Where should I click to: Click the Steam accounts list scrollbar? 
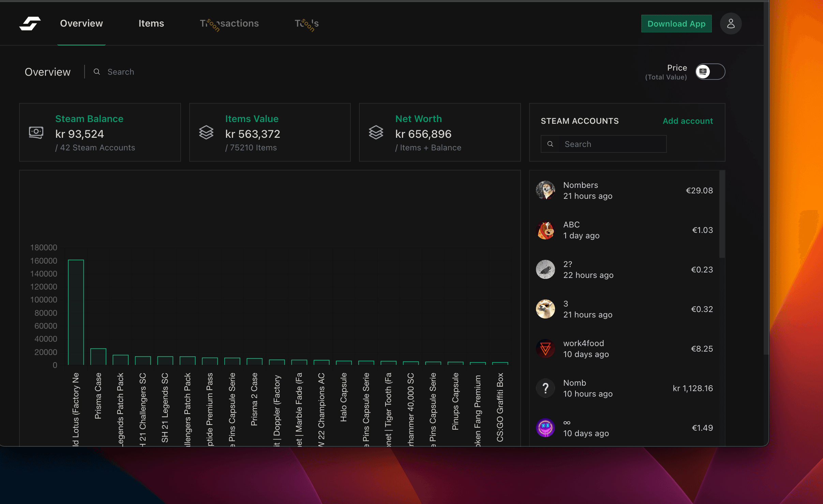(x=722, y=214)
